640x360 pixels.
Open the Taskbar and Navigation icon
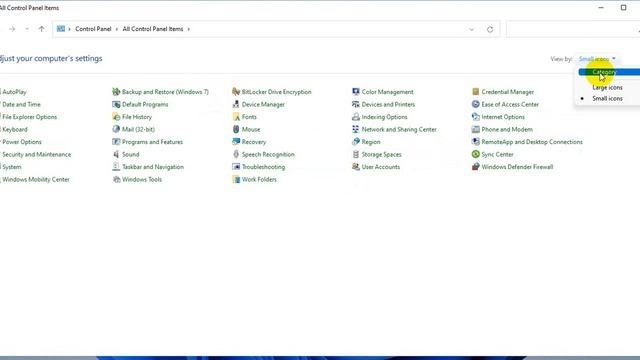pyautogui.click(x=116, y=167)
